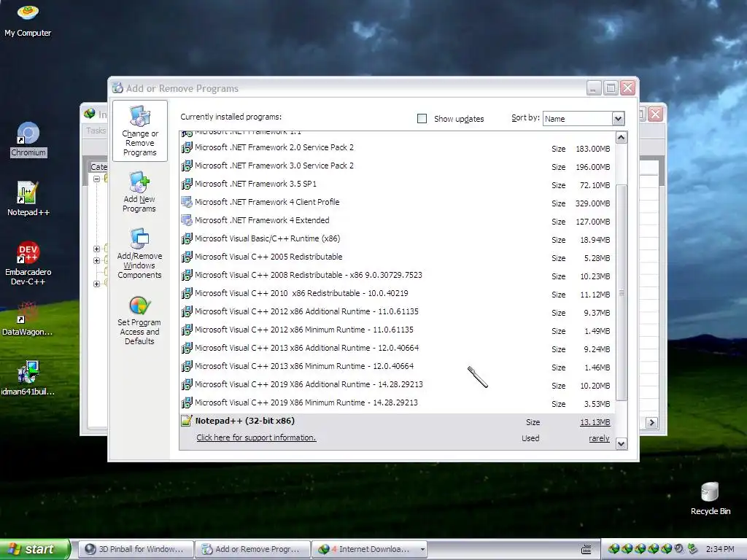747x560 pixels.
Task: Click icon of Visual C++ 2005 Redistributable
Action: [187, 257]
